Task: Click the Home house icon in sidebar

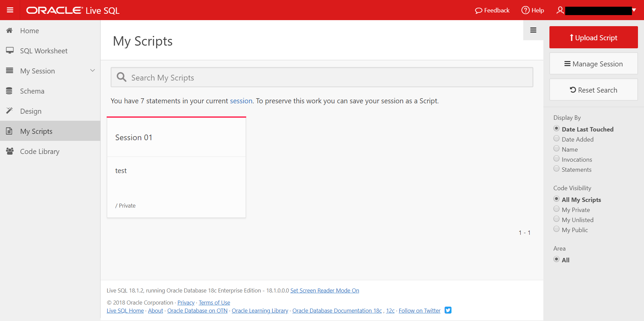Action: click(9, 31)
